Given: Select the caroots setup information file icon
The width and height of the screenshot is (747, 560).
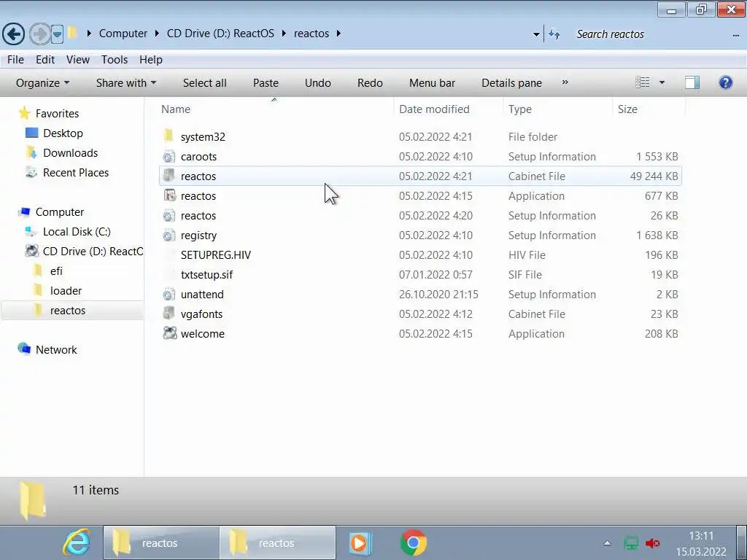Looking at the screenshot, I should click(169, 156).
